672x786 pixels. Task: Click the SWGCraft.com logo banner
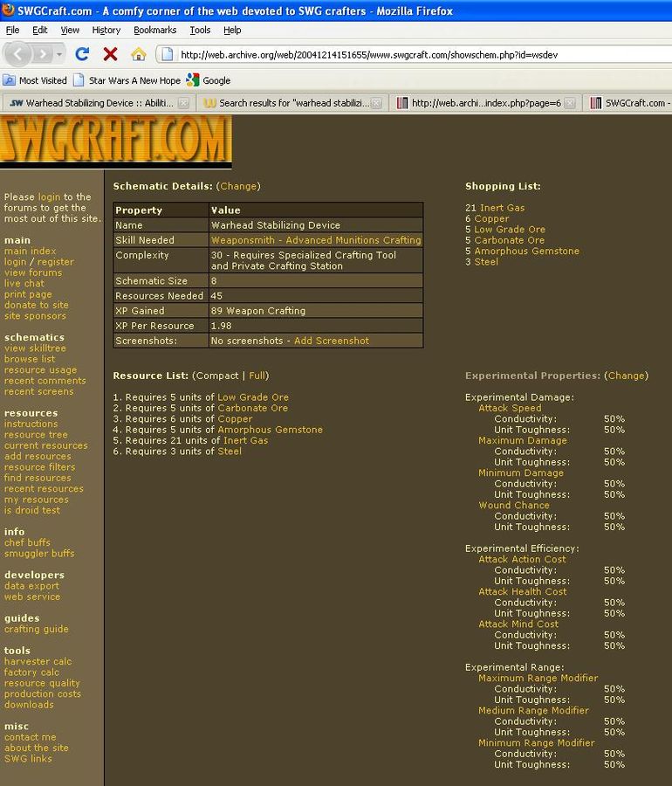click(116, 141)
